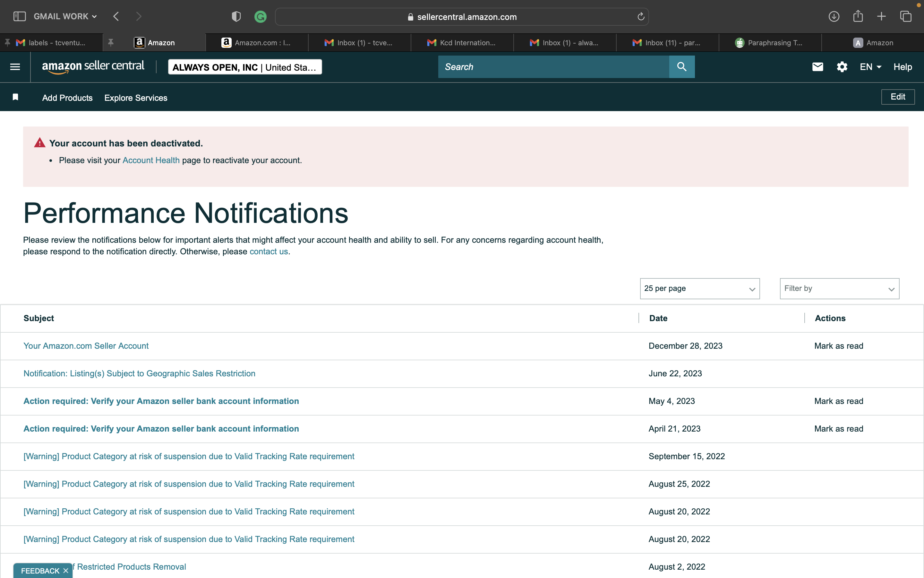This screenshot has height=578, width=924.
Task: Open the August 25, 2022 tracking rate warning
Action: tap(189, 484)
